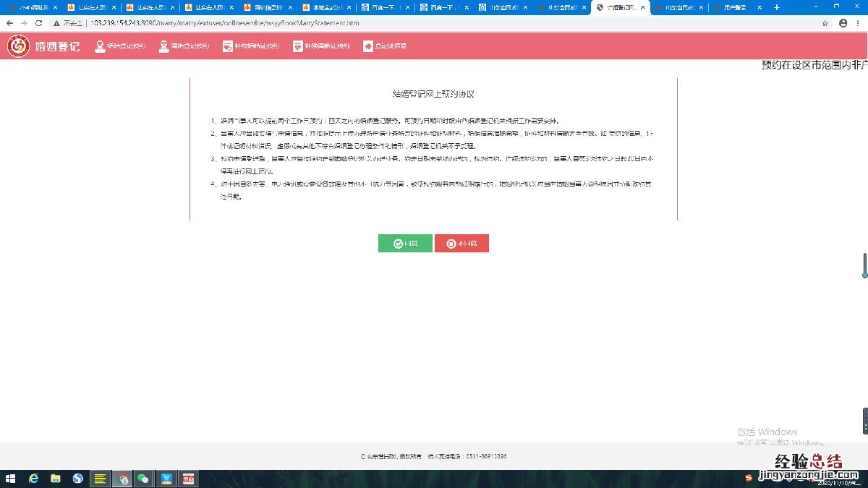Open the Chrome profile avatar icon
Screen dimensions: 868x488
pos(843,23)
